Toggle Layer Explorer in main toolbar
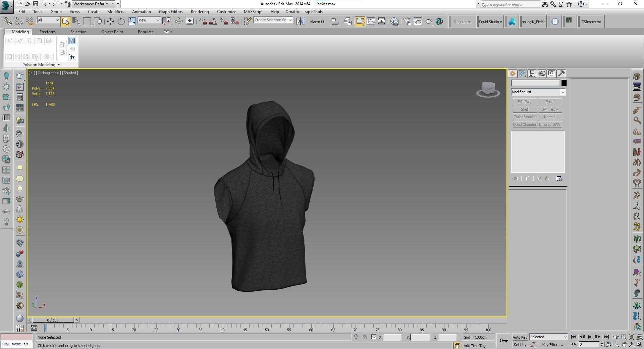Screen dimensions: 644x349 [x=347, y=22]
